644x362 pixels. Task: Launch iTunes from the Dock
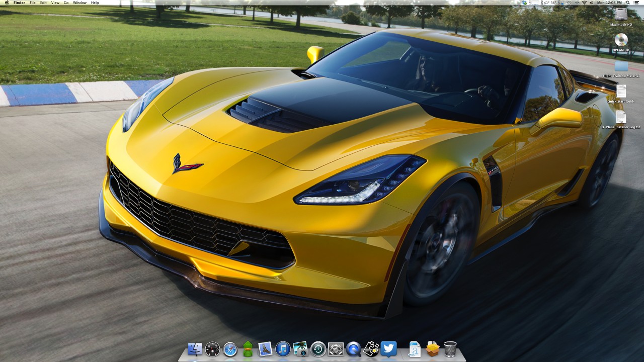click(283, 349)
